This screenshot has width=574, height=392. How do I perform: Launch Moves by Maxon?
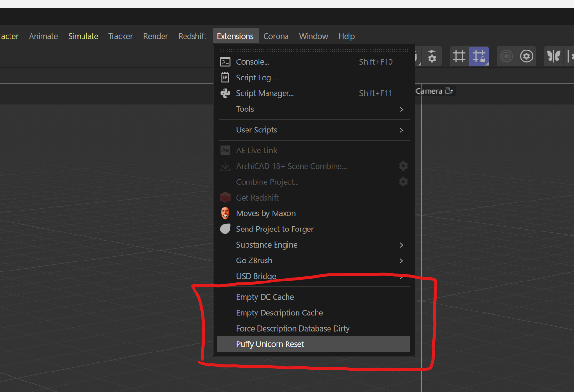tap(314, 213)
